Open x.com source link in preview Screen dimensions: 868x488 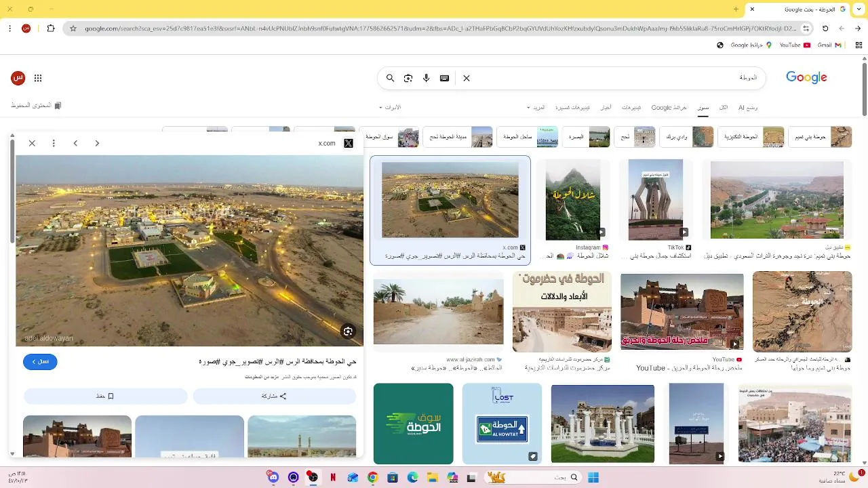click(336, 143)
